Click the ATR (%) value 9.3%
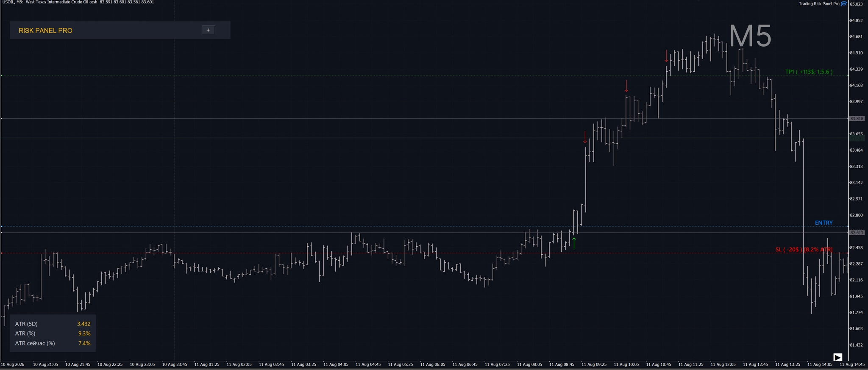868x370 pixels. (84, 334)
